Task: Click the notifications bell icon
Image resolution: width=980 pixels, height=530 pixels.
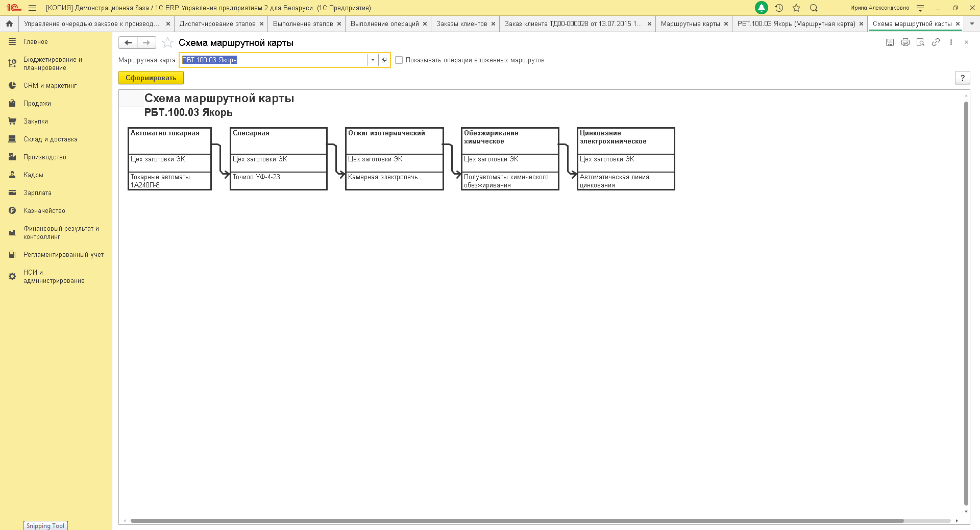Action: point(761,8)
